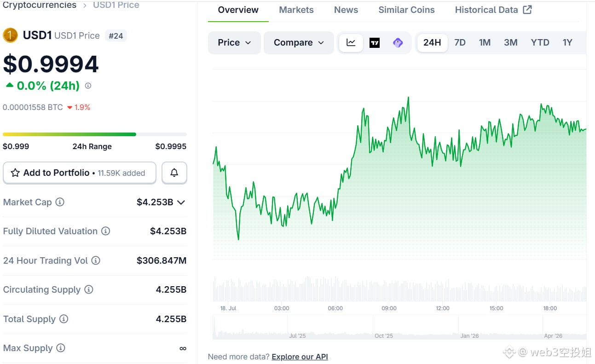Click info icon next to 0.0% (24h)
Screen dimensions: 595x364
pyautogui.click(x=88, y=86)
